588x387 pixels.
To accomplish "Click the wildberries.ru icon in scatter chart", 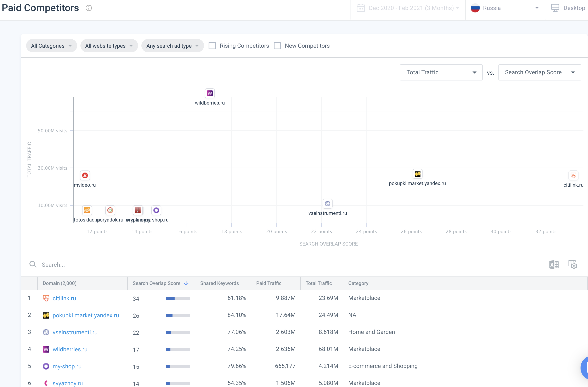I will coord(210,93).
